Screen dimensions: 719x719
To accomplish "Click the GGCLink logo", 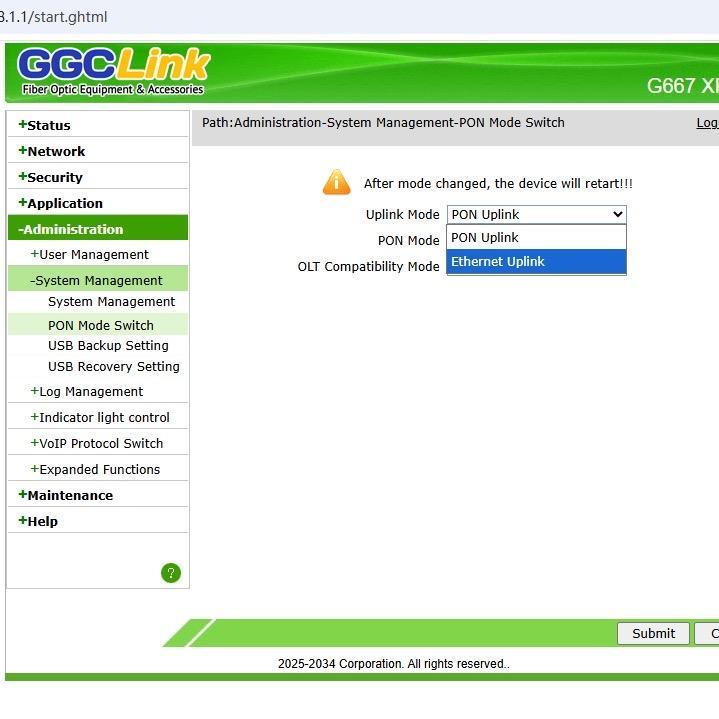I will 113,71.
